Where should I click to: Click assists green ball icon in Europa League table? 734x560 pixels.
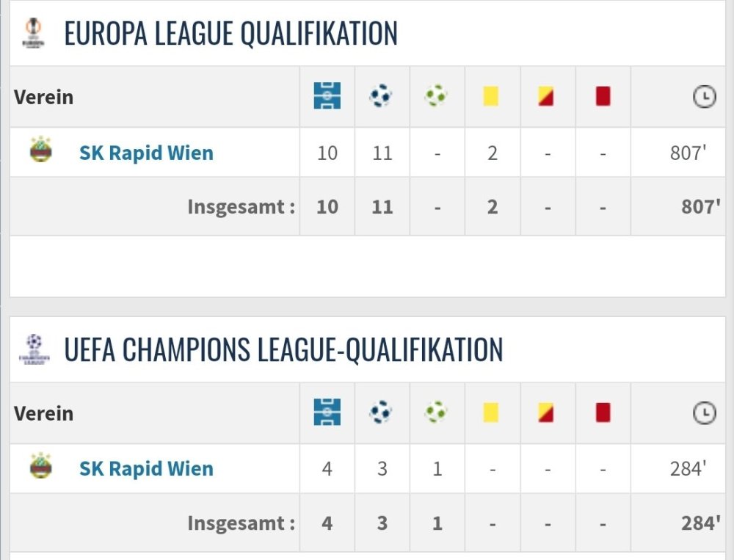point(436,96)
